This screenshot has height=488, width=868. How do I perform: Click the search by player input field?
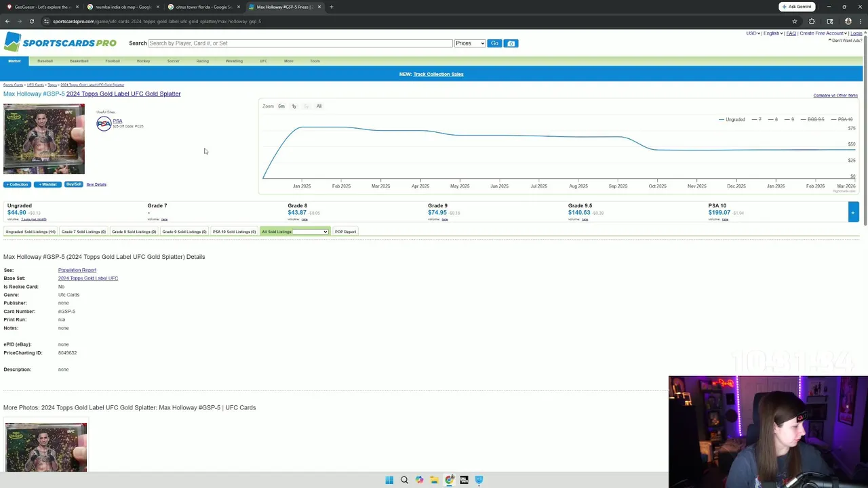[300, 43]
